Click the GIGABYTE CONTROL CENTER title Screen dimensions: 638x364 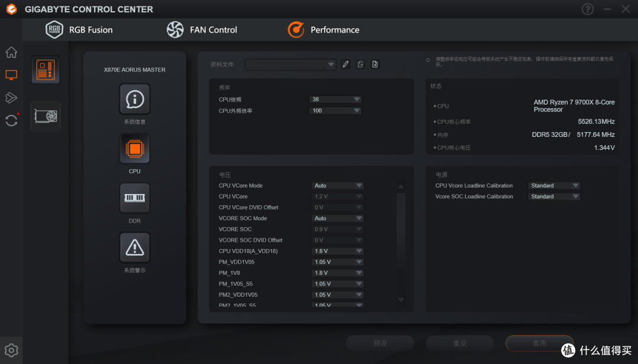89,9
